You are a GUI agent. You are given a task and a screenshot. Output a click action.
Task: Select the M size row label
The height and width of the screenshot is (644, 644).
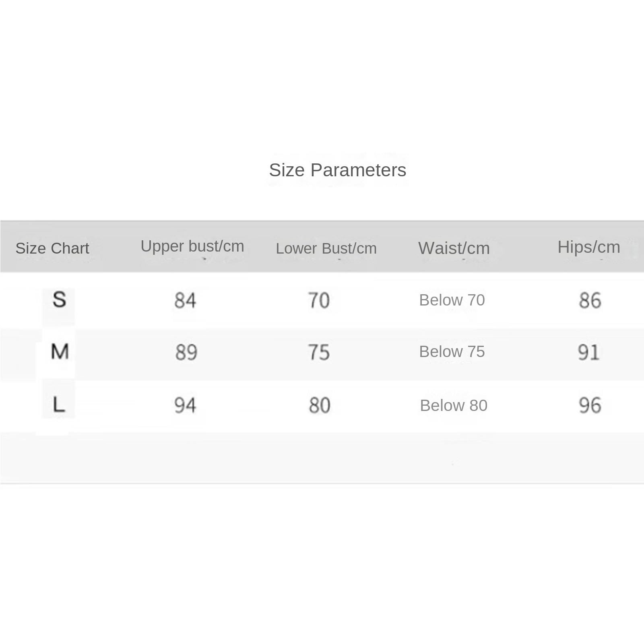pos(60,351)
